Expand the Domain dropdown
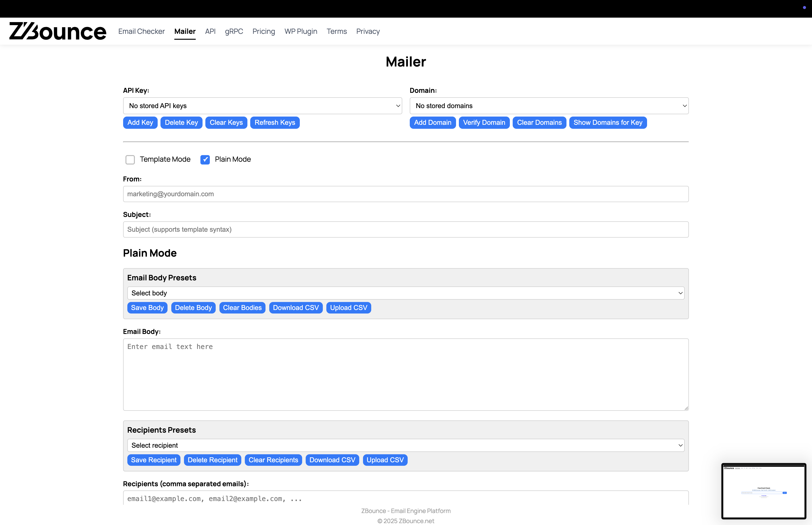Image resolution: width=812 pixels, height=525 pixels. [549, 106]
